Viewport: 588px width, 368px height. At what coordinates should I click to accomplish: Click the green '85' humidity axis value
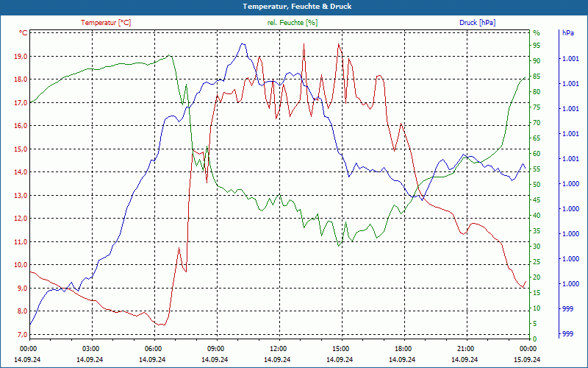(x=537, y=77)
